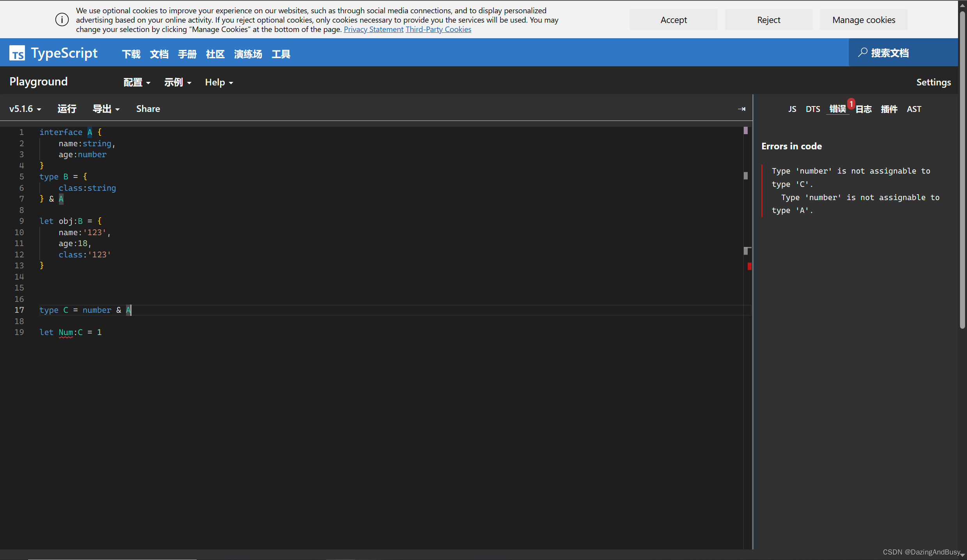View the 日志 logs tab

[864, 109]
